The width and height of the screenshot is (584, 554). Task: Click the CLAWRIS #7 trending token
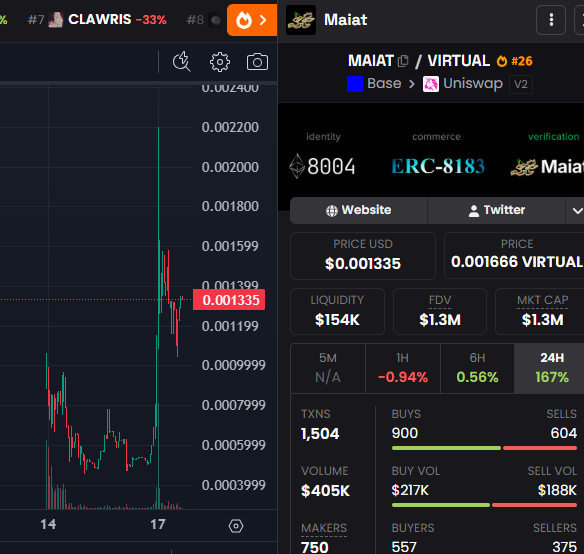[x=97, y=19]
